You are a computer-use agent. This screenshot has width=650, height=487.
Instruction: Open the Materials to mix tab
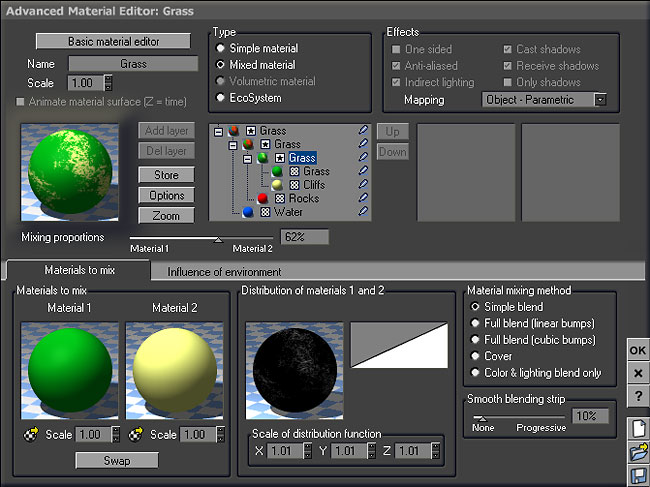pyautogui.click(x=78, y=270)
